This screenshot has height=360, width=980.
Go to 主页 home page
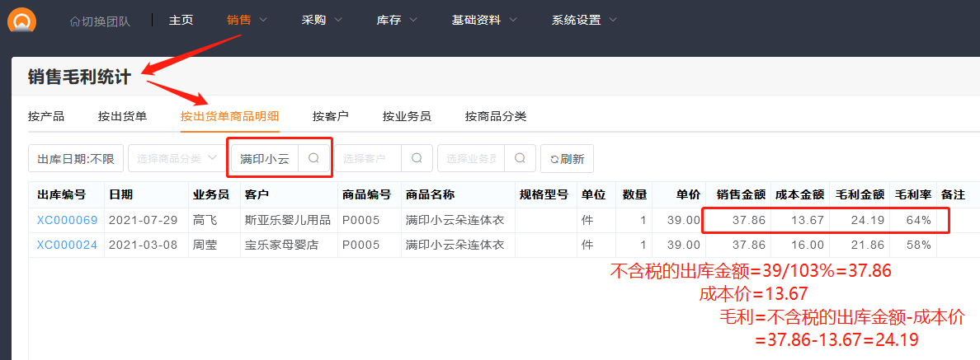pos(181,20)
